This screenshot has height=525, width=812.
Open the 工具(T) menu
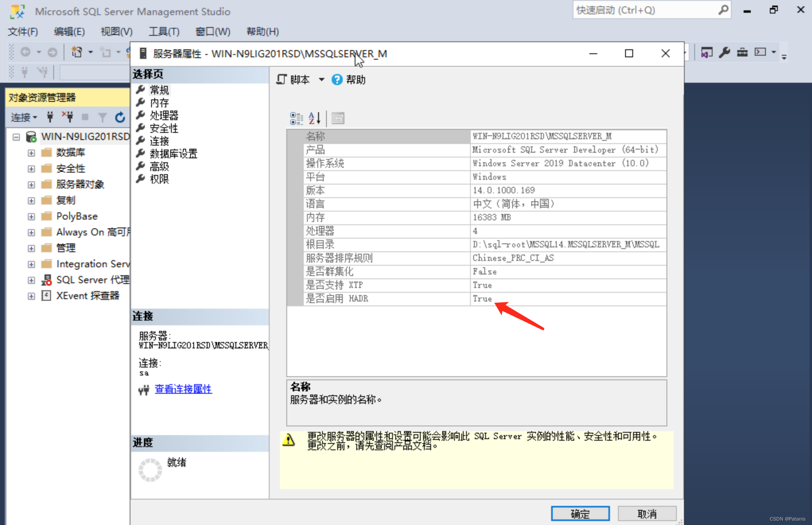pyautogui.click(x=164, y=31)
